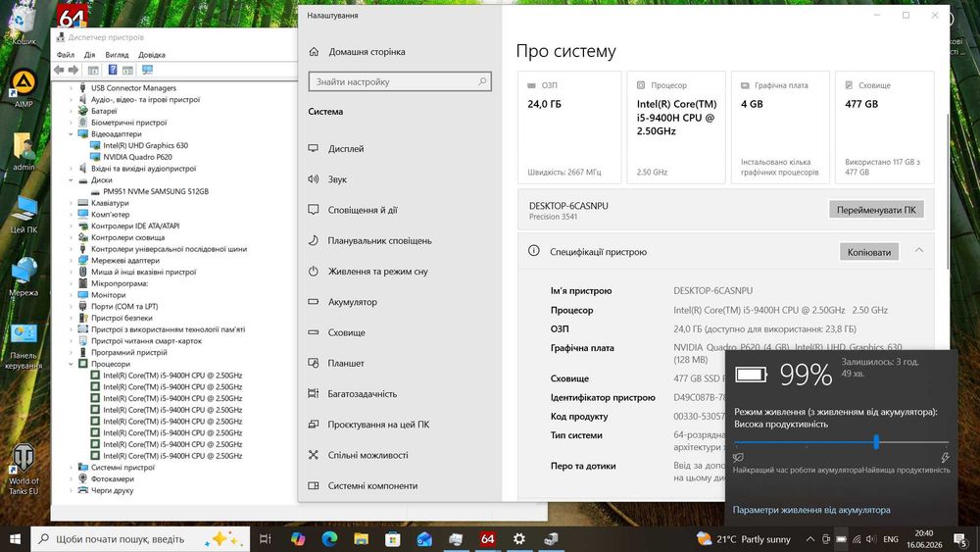Collapse the Відеоадаптери tree node
The height and width of the screenshot is (552, 980).
click(x=71, y=133)
